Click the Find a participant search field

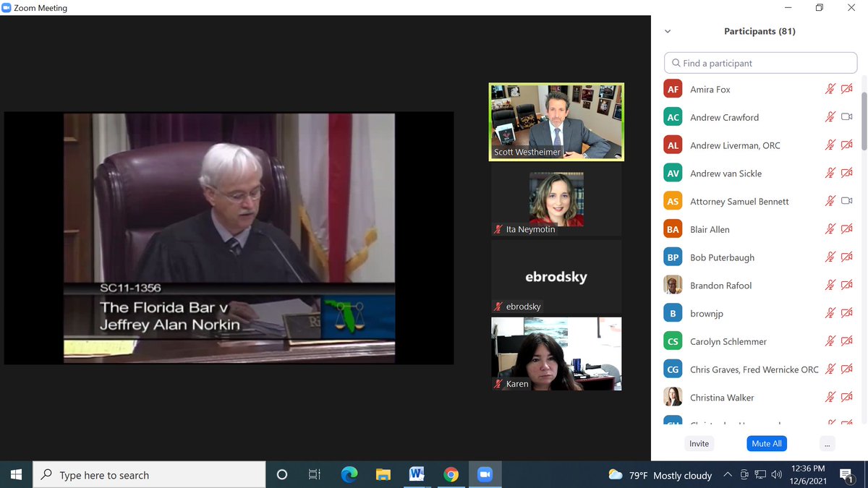761,63
